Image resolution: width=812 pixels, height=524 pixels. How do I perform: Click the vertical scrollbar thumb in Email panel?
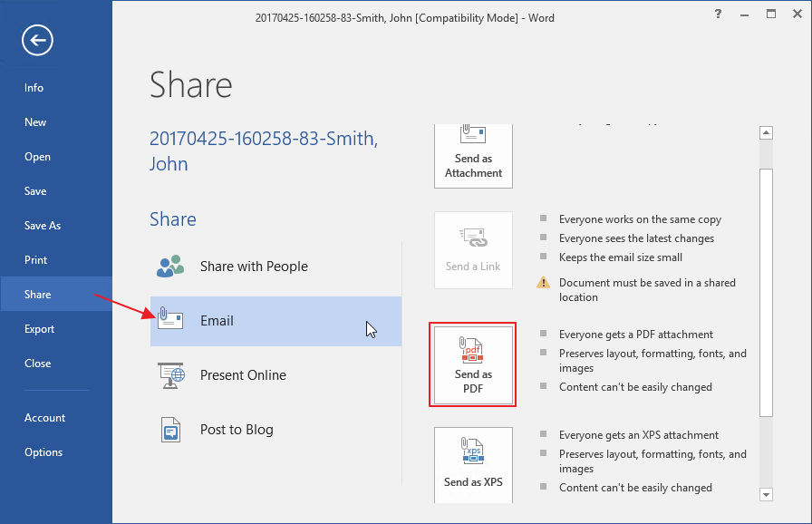[766, 293]
